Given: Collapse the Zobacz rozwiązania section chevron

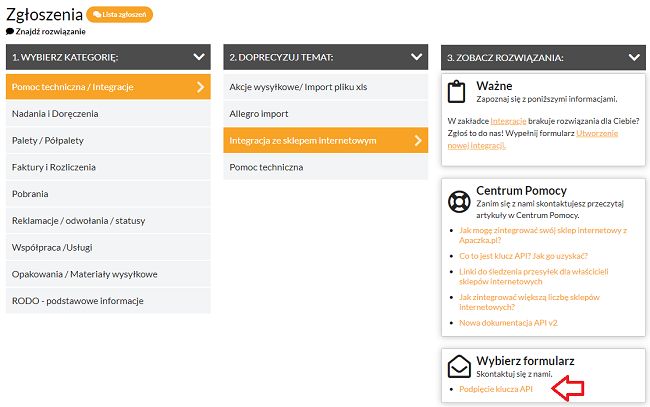Looking at the screenshot, I should [x=633, y=58].
